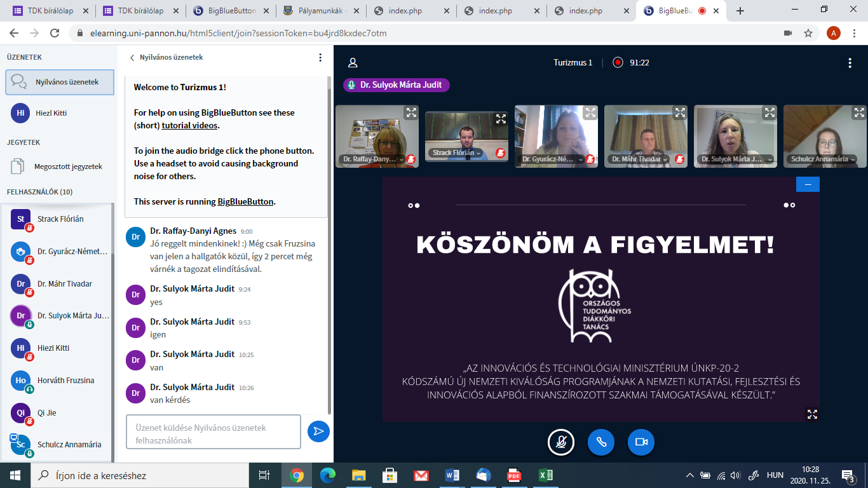The width and height of the screenshot is (868, 488).
Task: Toggle the microphone mute button
Action: point(561,442)
